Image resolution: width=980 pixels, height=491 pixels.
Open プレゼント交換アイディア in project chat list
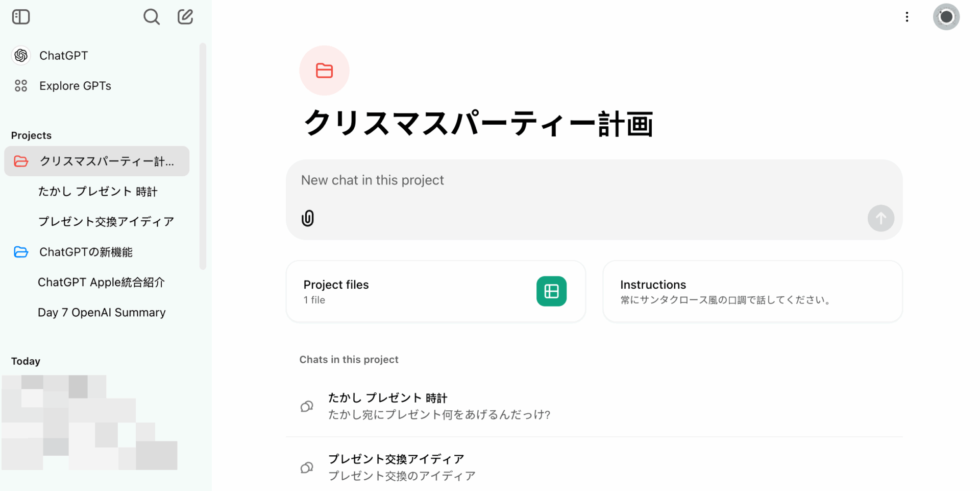(x=396, y=467)
